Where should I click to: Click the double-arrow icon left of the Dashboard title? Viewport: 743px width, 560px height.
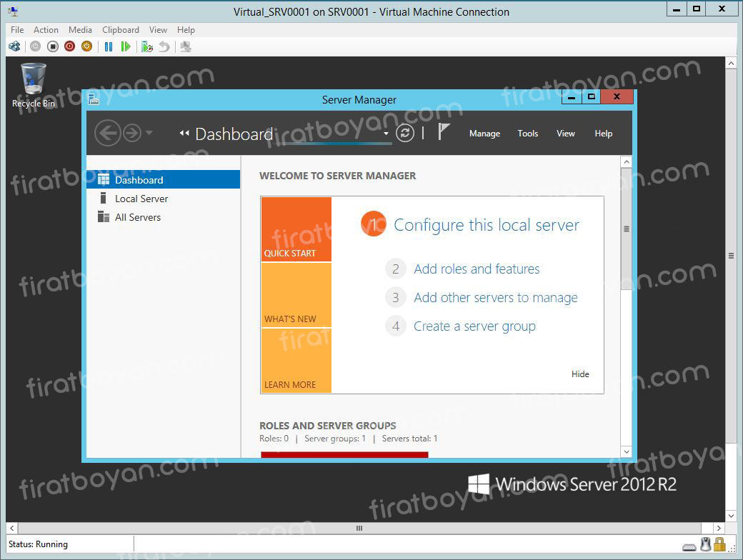184,134
